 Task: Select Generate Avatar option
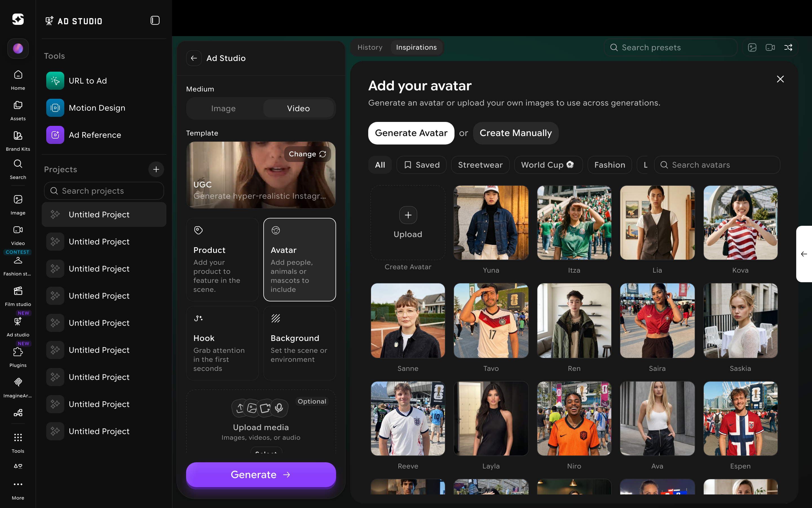tap(411, 133)
